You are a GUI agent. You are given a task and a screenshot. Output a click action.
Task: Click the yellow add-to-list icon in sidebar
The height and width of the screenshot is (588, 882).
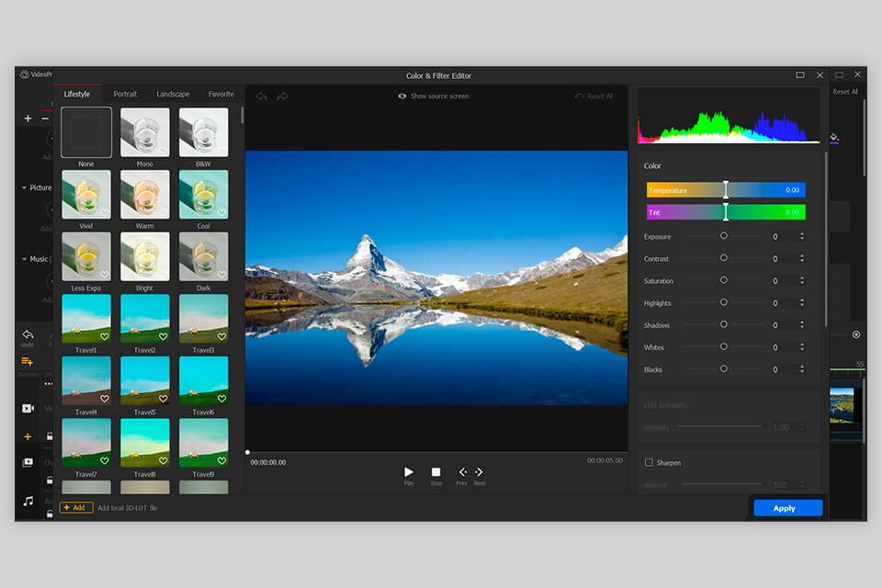click(x=28, y=361)
